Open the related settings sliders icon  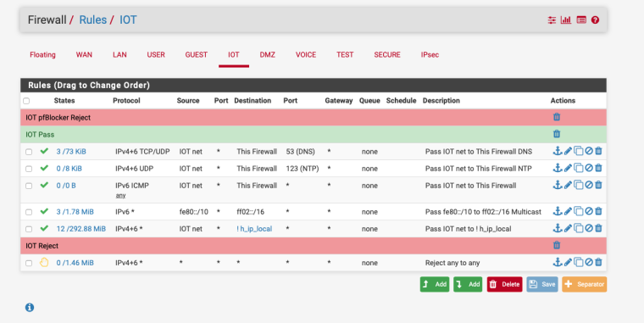[x=552, y=19]
